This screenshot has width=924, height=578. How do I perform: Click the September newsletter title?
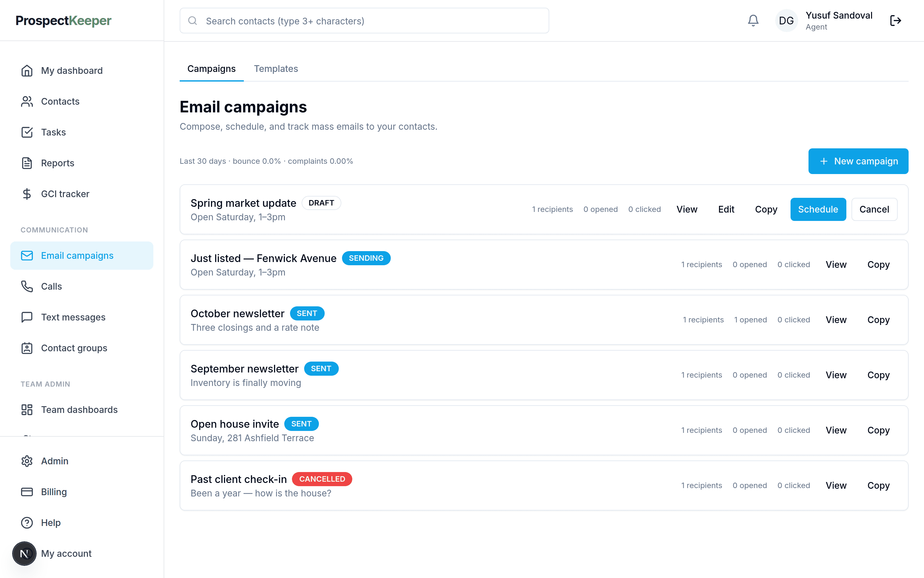(x=244, y=369)
